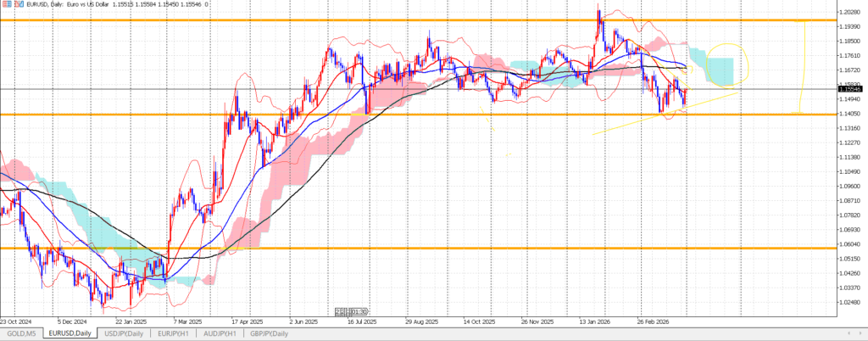Open the USDJPY,Daily chart tab
This screenshot has width=868, height=341.
(125, 334)
